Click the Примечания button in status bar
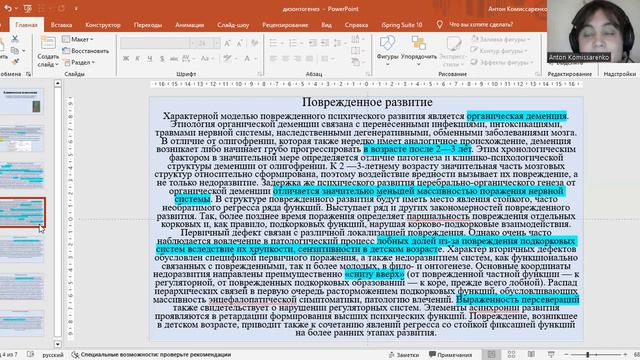 (451, 355)
